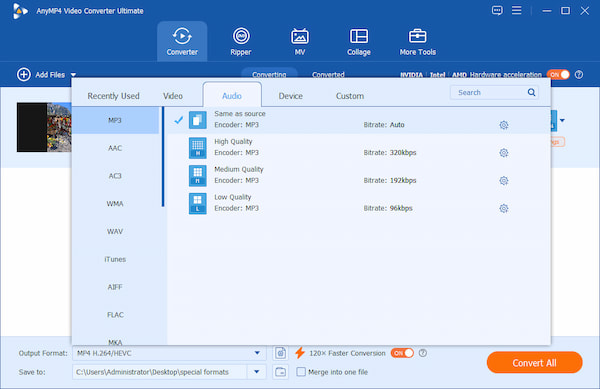Screen dimensions: 600x389
Task: Switch to Custom tab
Action: [x=350, y=96]
